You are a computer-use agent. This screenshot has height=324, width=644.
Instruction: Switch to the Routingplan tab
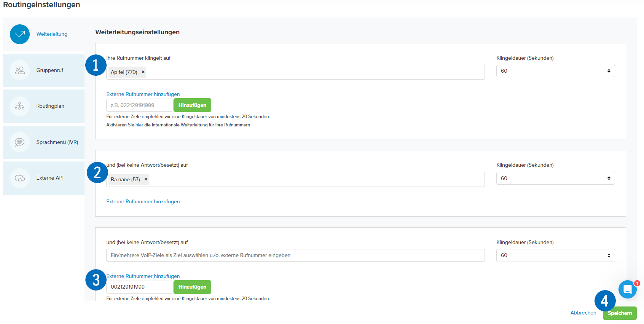coord(44,106)
